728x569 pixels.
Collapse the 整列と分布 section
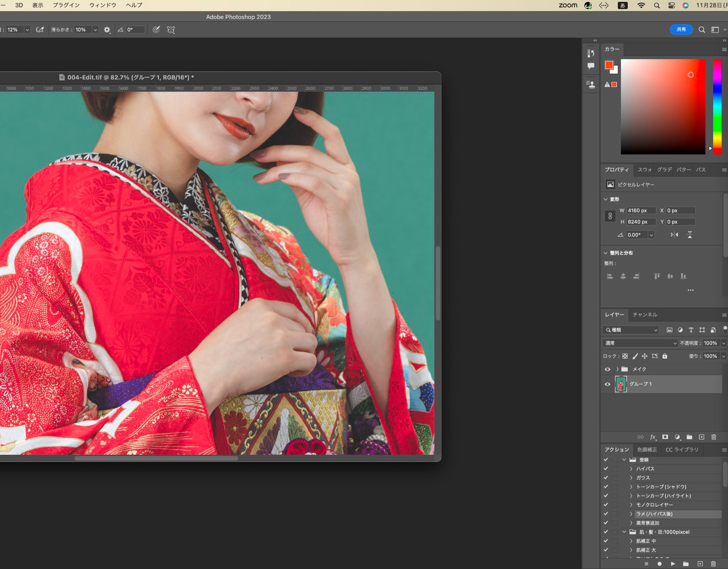pyautogui.click(x=606, y=253)
